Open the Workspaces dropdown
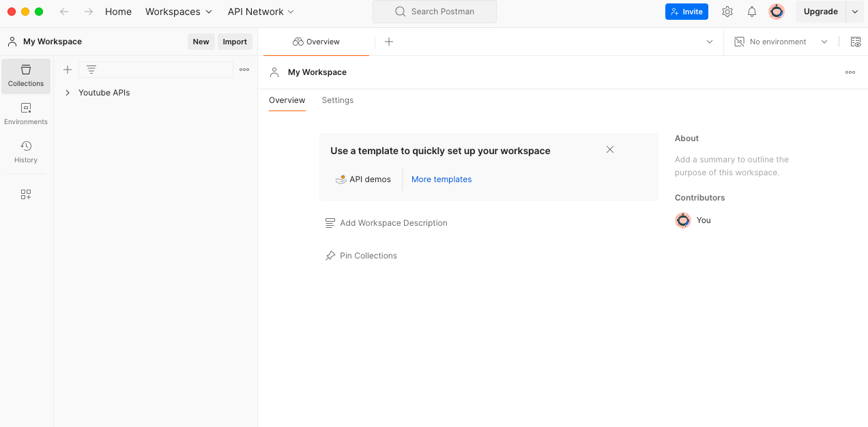868x427 pixels. (x=179, y=12)
